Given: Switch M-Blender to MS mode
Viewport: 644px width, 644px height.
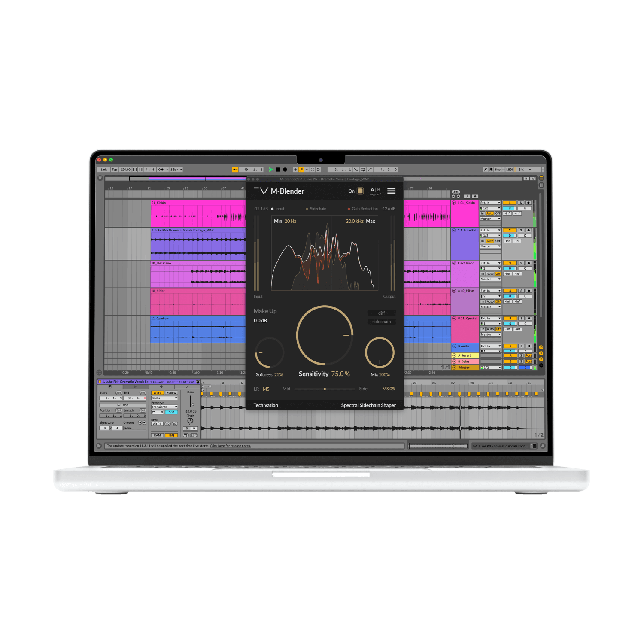Looking at the screenshot, I should point(266,389).
